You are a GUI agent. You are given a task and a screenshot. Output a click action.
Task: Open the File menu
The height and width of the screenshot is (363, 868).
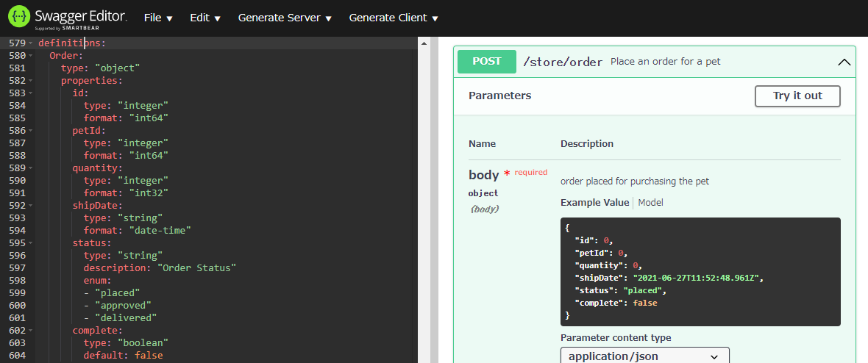[158, 18]
